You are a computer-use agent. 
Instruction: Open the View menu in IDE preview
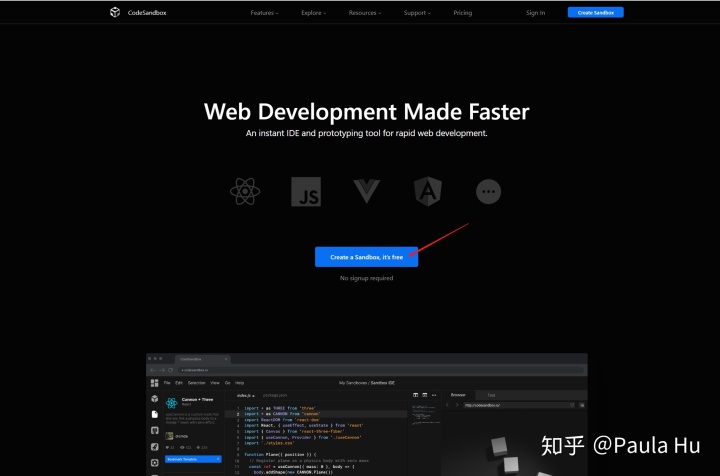click(215, 383)
